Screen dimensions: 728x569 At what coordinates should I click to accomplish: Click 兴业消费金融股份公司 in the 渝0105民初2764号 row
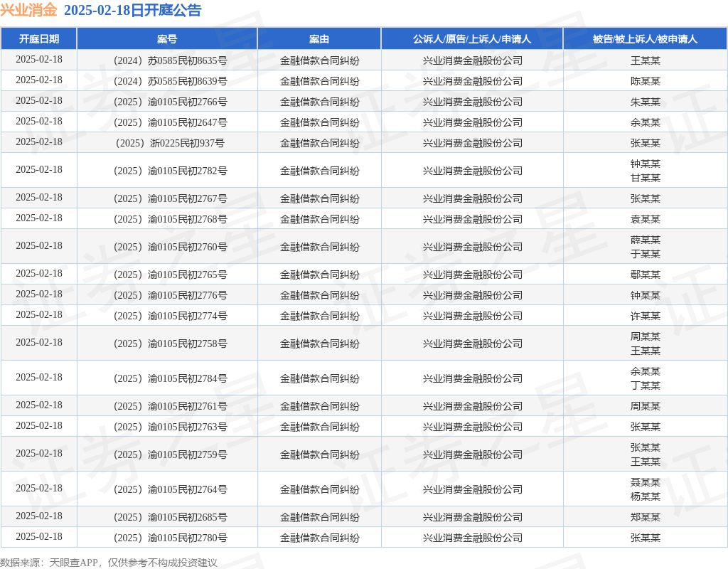473,489
